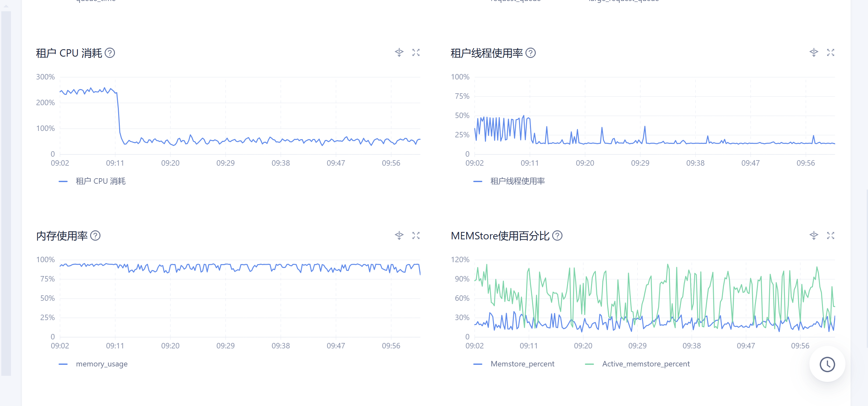Click help icon beside 租户 CPU 消耗 title
The image size is (868, 406).
[x=110, y=53]
